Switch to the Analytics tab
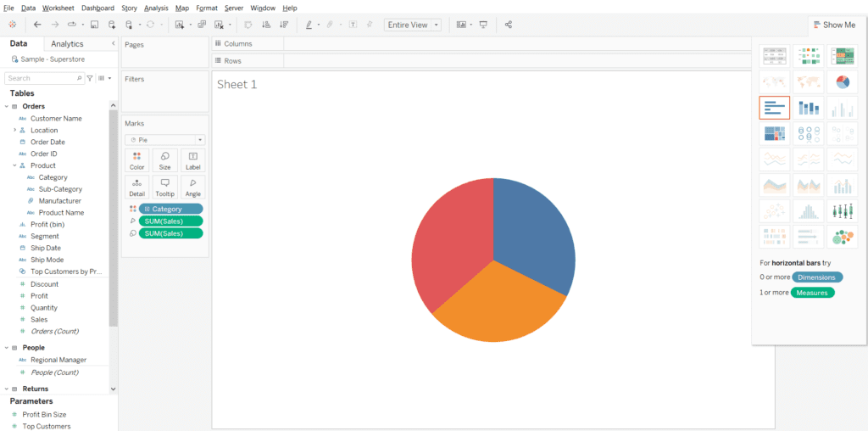 click(x=67, y=44)
